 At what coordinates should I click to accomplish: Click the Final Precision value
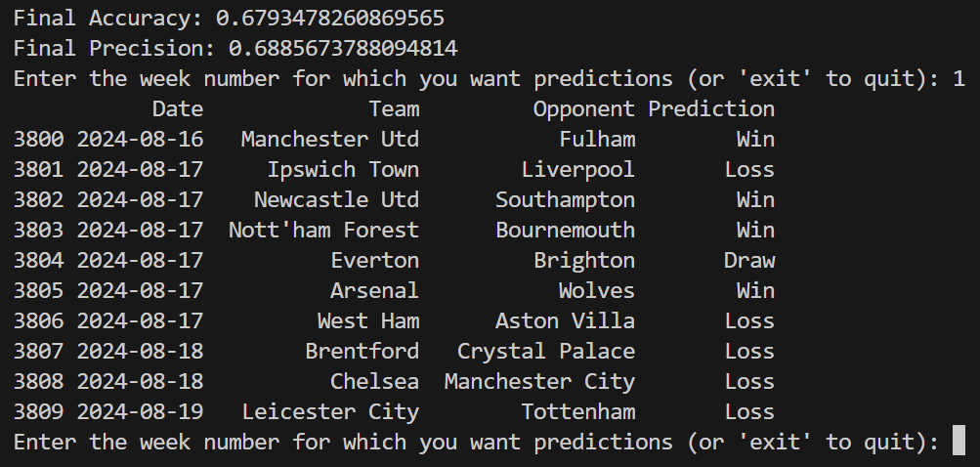343,48
